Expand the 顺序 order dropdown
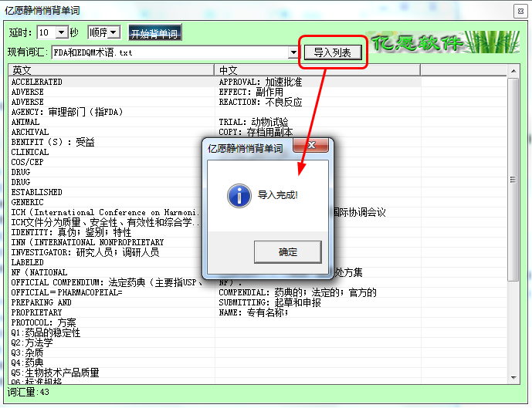 pos(114,32)
